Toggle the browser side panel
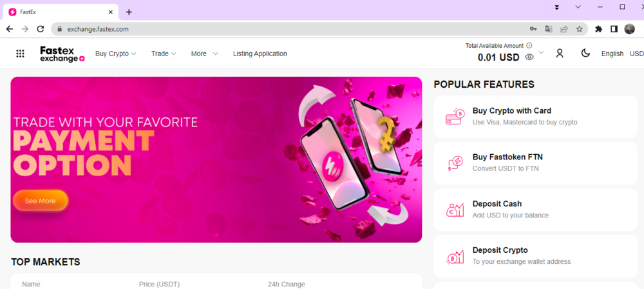Screen dimensions: 644x289 click(614, 29)
